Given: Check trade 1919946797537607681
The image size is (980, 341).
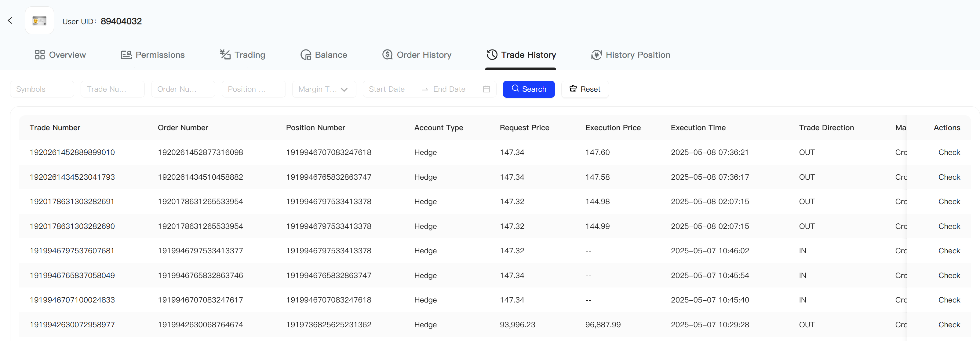Looking at the screenshot, I should (949, 251).
